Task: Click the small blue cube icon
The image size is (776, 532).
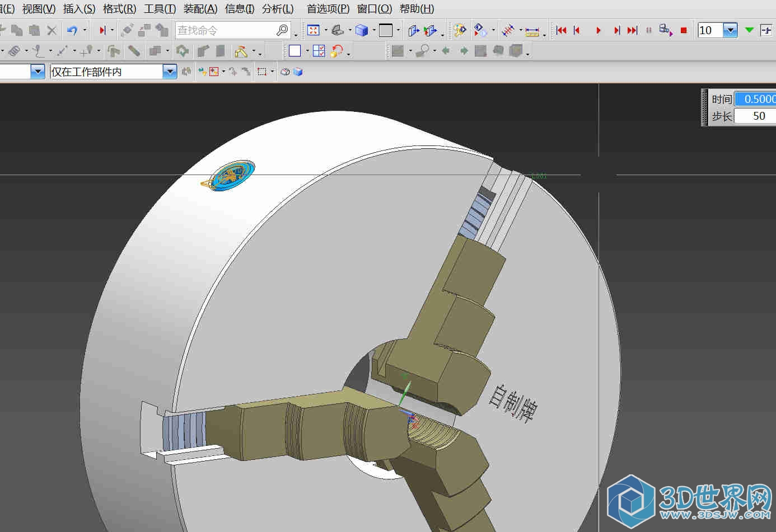Action: click(x=298, y=72)
